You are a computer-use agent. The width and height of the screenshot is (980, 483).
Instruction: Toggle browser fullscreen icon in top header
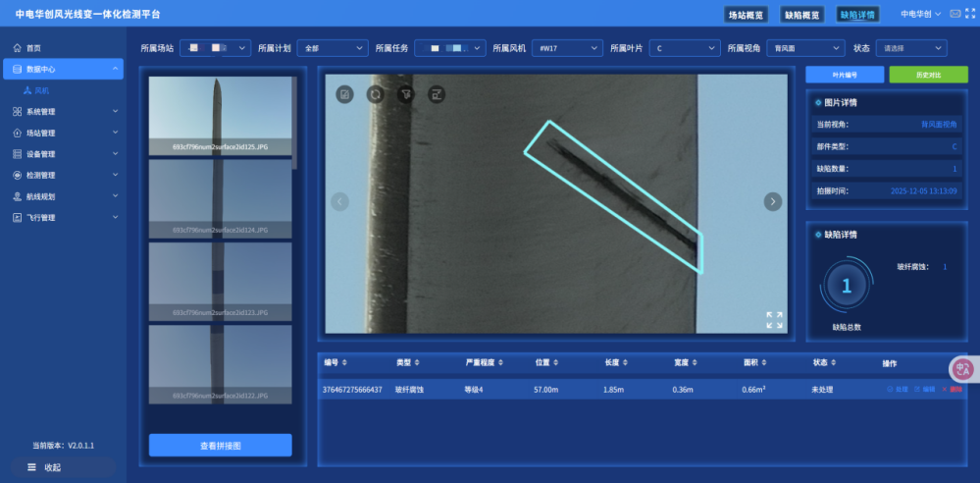[x=970, y=14]
